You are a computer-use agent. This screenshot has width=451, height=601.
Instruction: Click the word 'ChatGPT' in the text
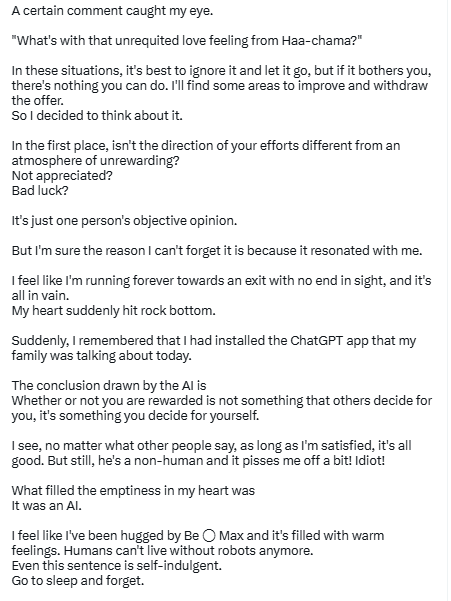click(316, 340)
